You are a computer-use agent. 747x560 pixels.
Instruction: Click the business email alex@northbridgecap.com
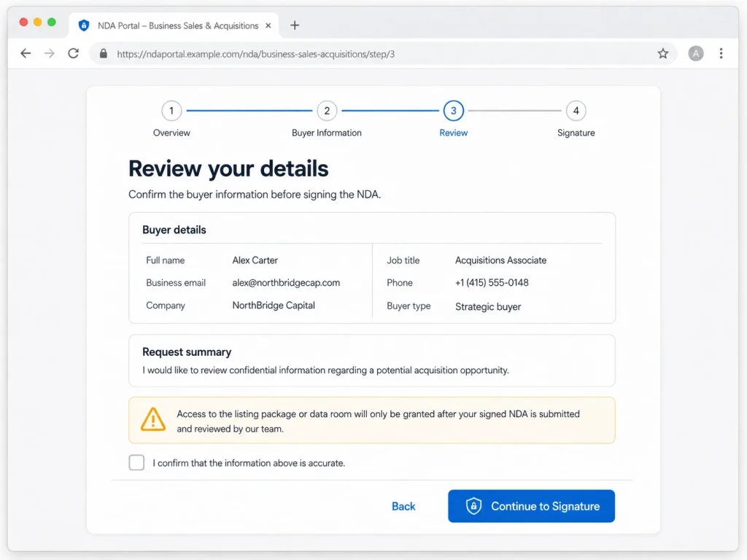click(x=286, y=283)
